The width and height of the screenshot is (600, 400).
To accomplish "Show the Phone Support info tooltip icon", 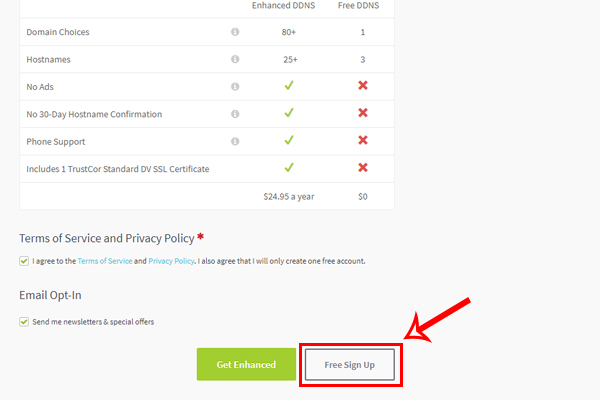I will (x=235, y=141).
